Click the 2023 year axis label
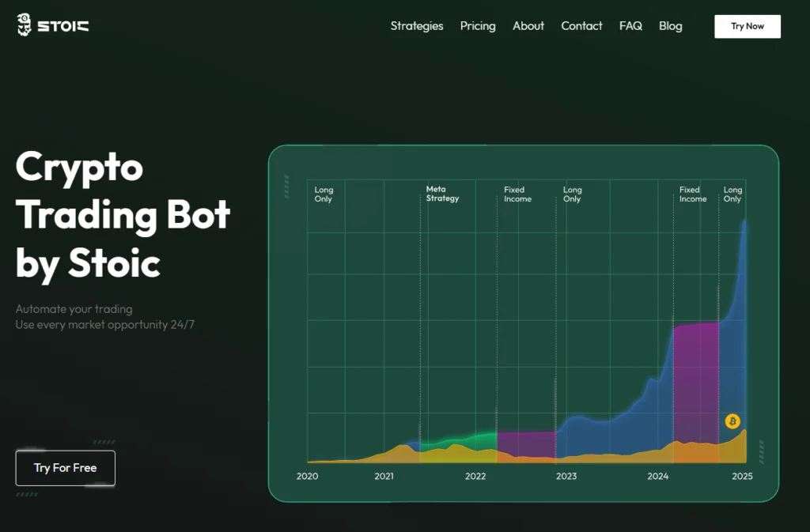The width and height of the screenshot is (810, 532). pyautogui.click(x=566, y=477)
